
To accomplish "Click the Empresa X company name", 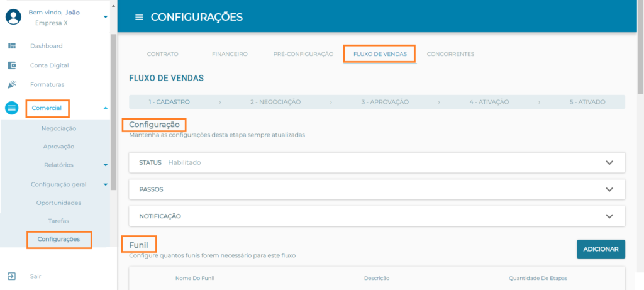I will point(52,23).
